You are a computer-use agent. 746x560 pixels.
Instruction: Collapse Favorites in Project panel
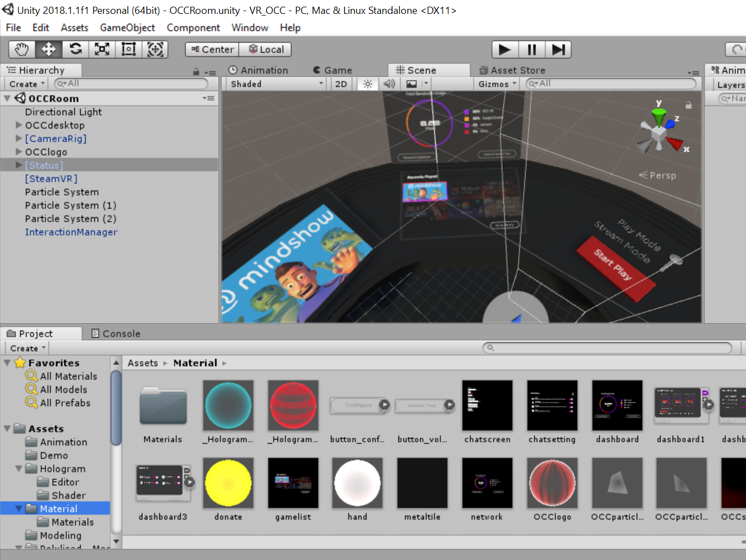pos(7,363)
